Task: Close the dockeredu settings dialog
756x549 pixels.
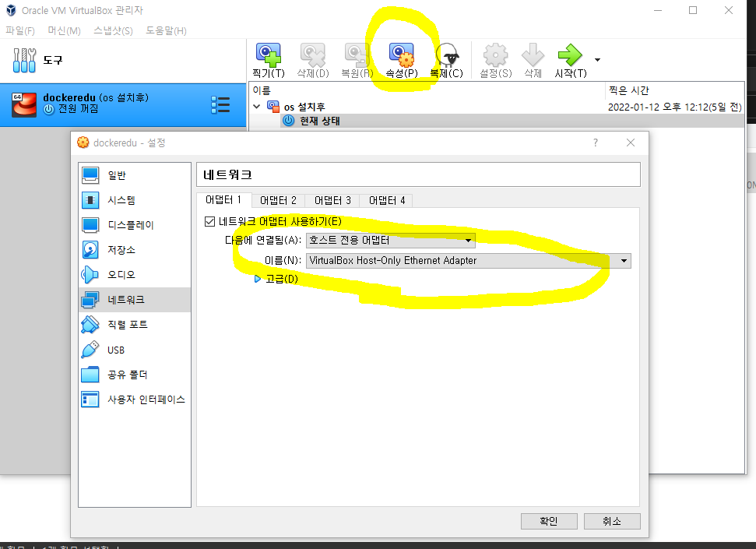Action: point(631,143)
